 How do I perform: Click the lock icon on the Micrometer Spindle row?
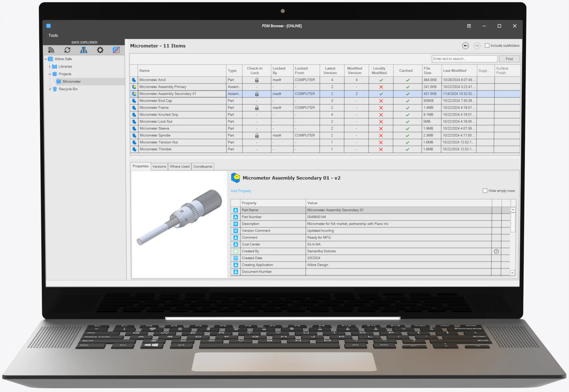tap(256, 135)
